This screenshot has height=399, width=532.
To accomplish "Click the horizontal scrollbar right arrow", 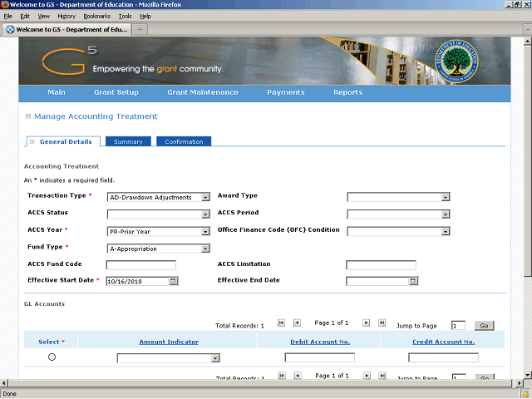I will (x=519, y=383).
